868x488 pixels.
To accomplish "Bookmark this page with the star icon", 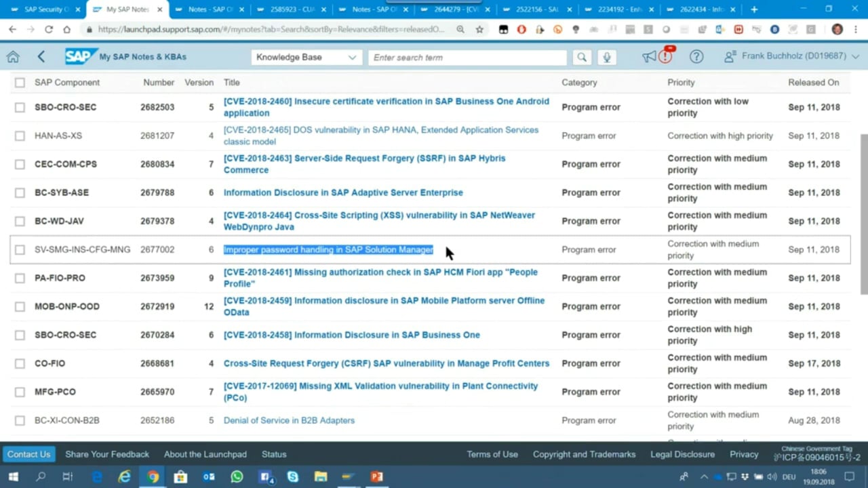I will (479, 30).
